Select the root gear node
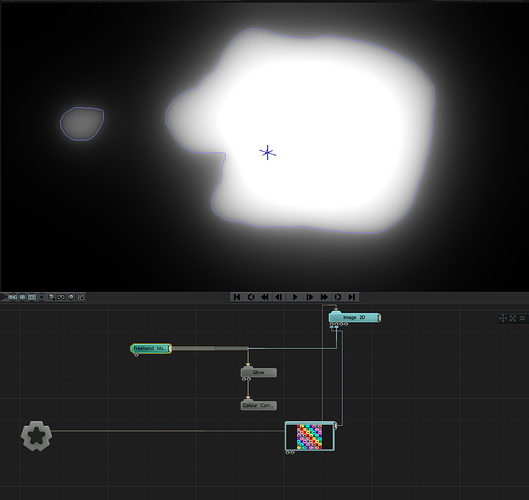Screen dimensions: 529x500 (36, 436)
